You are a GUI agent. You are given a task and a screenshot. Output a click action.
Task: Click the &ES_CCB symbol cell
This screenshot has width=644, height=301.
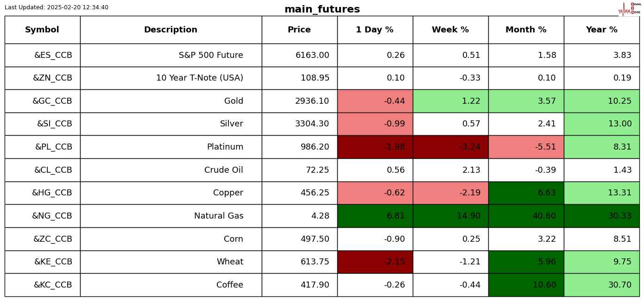click(53, 56)
